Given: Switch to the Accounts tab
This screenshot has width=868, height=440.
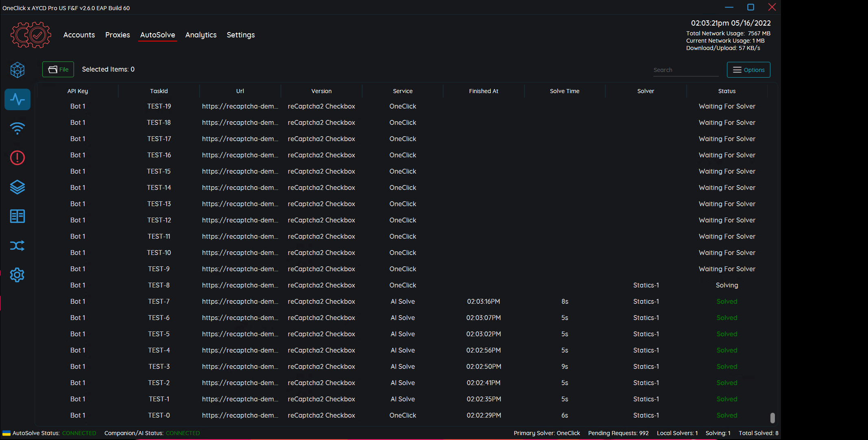Looking at the screenshot, I should click(79, 35).
